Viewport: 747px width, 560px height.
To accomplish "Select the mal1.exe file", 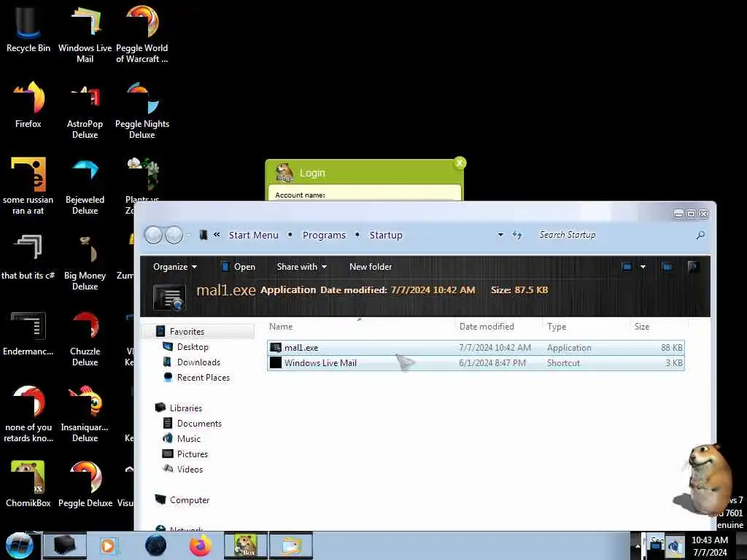I will coord(476,348).
